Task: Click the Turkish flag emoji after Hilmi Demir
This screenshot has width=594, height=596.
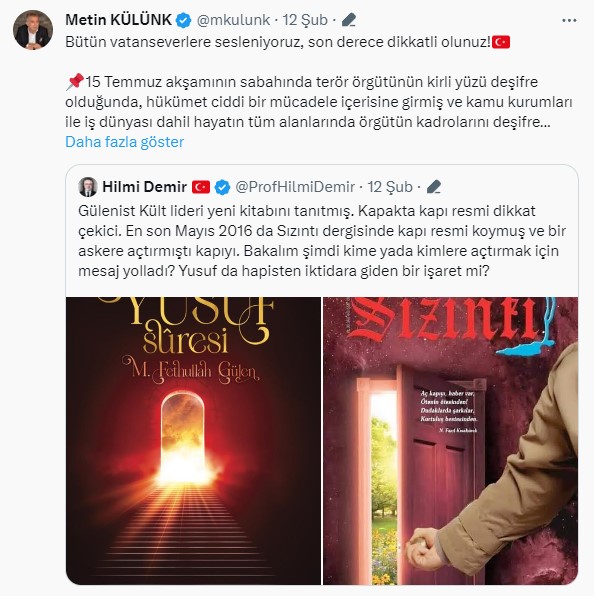Action: (201, 187)
